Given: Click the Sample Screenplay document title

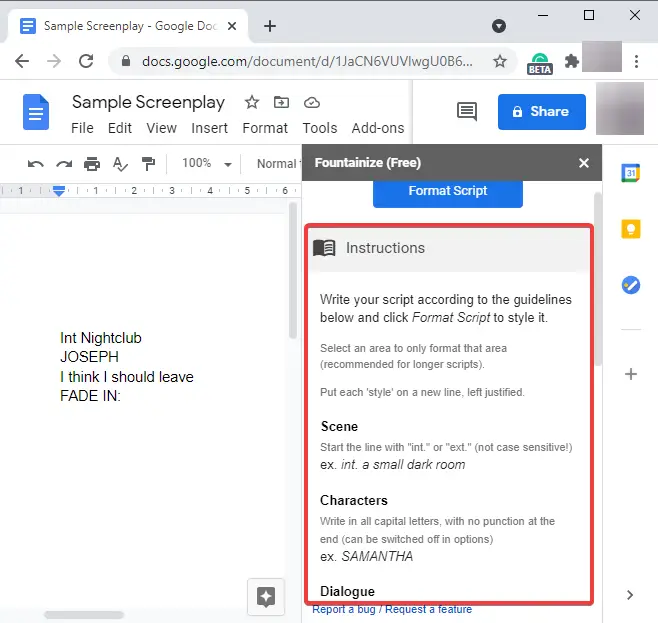Looking at the screenshot, I should (148, 102).
